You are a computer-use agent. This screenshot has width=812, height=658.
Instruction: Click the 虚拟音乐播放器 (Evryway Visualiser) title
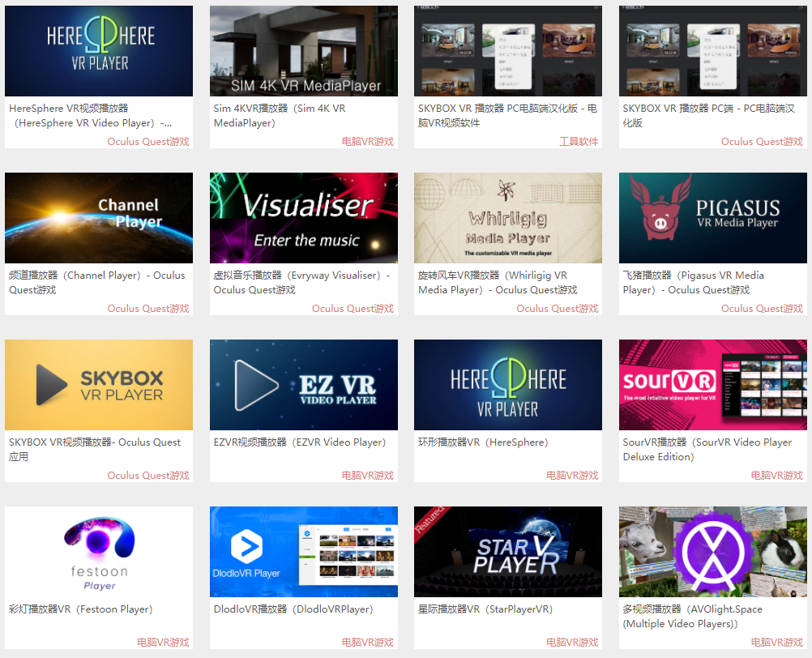pyautogui.click(x=302, y=282)
